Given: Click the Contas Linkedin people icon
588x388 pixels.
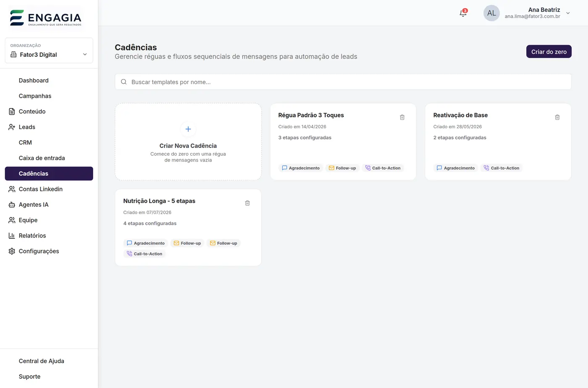Looking at the screenshot, I should pos(12,189).
